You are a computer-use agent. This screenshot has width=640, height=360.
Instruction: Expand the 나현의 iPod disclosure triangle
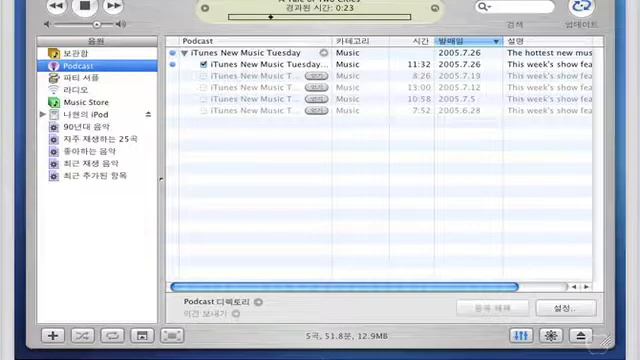pos(42,114)
